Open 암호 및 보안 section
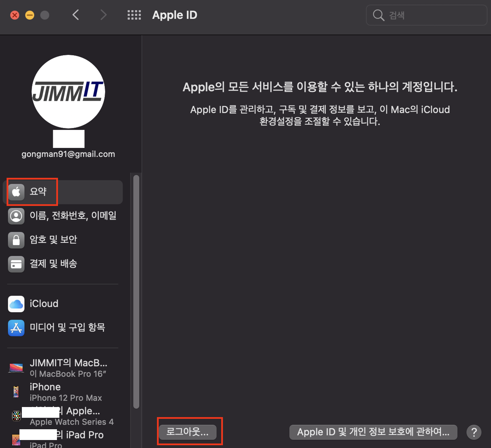The height and width of the screenshot is (448, 491). [63, 240]
